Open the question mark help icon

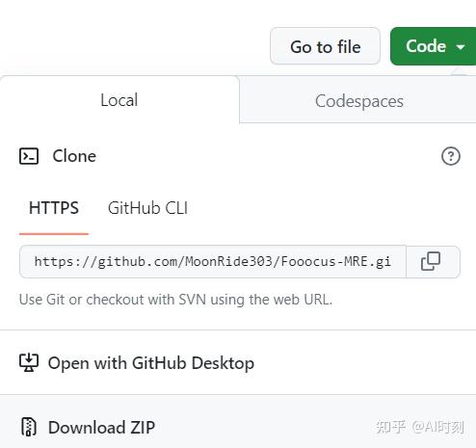pyautogui.click(x=451, y=156)
